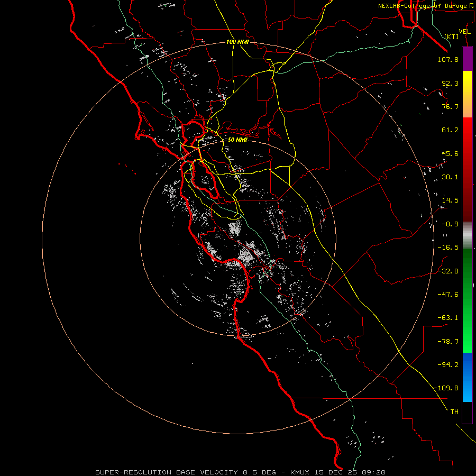Image resolution: width=476 pixels, height=476 pixels.
Task: Click the -32.0 velocity scale value
Action: click(x=448, y=271)
